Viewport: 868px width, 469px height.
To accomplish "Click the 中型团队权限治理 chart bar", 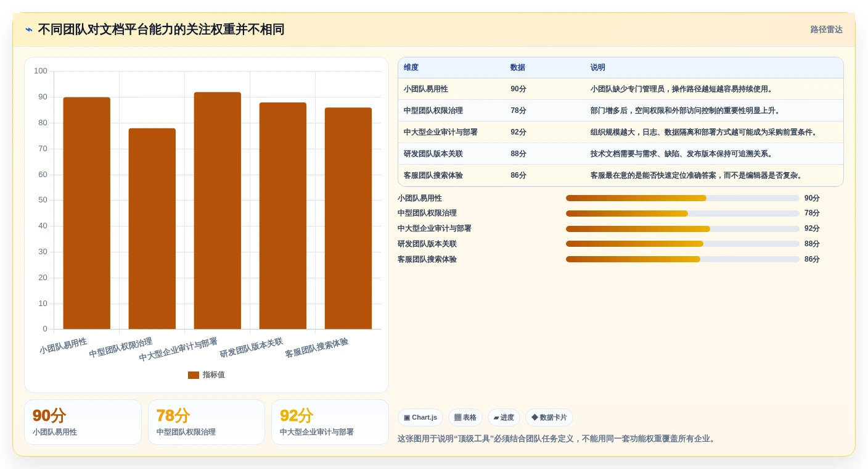I will [x=152, y=228].
